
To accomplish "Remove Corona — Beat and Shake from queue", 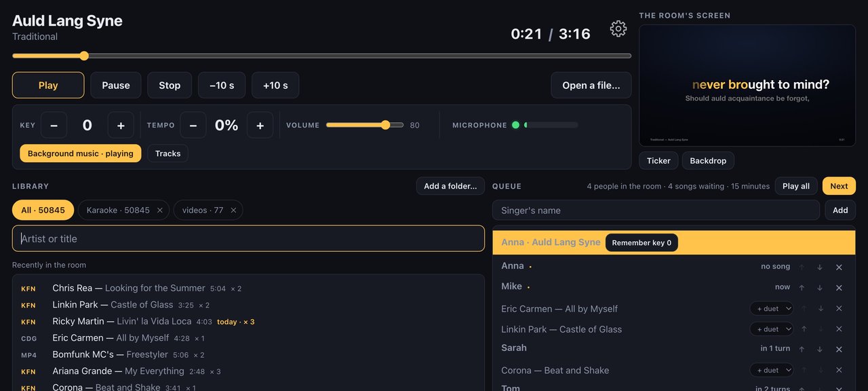I will [839, 371].
